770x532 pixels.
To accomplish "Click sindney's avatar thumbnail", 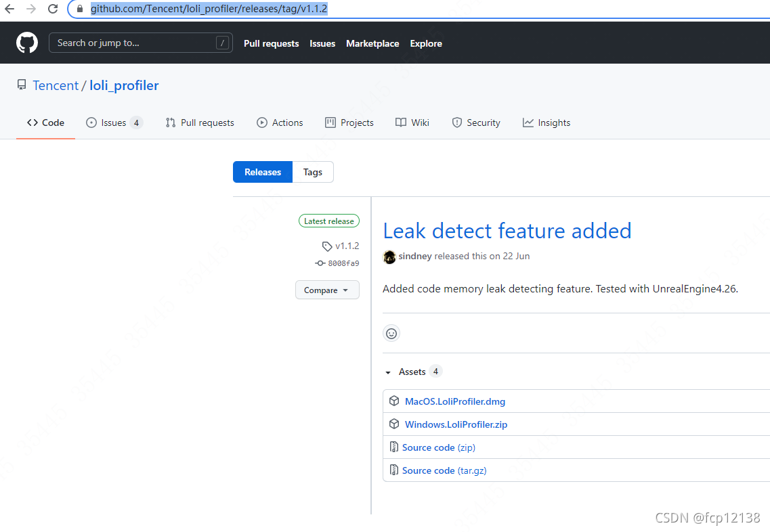I will (x=389, y=257).
